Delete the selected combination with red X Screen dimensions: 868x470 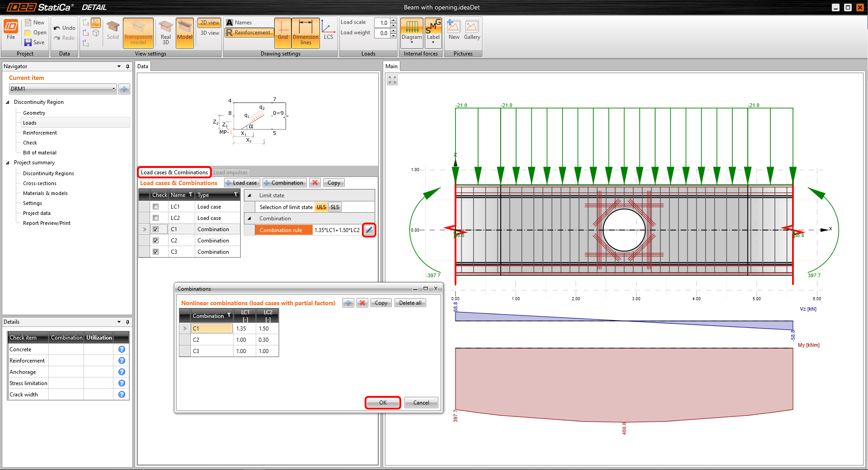point(362,303)
